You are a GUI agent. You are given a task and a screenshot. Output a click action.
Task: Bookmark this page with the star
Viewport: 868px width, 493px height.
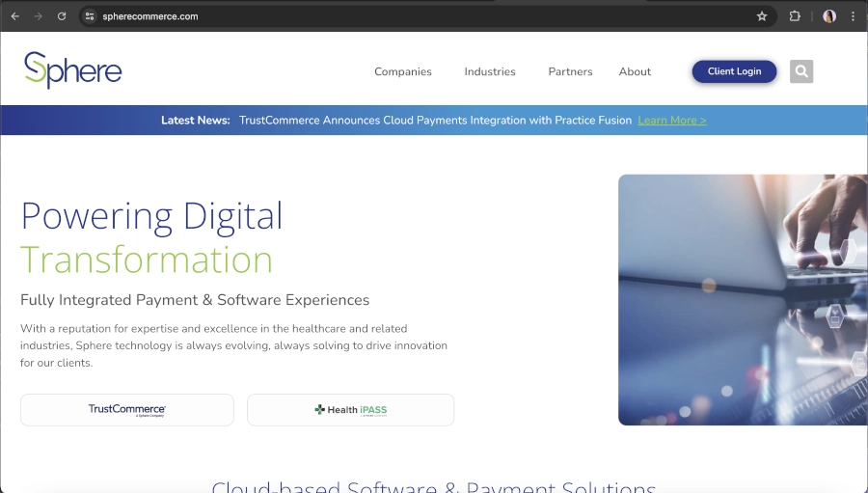pyautogui.click(x=762, y=16)
